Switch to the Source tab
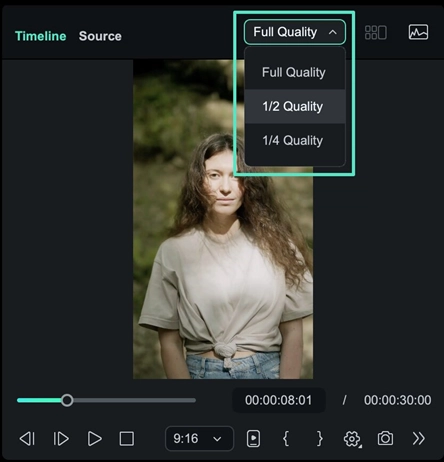 tap(100, 36)
